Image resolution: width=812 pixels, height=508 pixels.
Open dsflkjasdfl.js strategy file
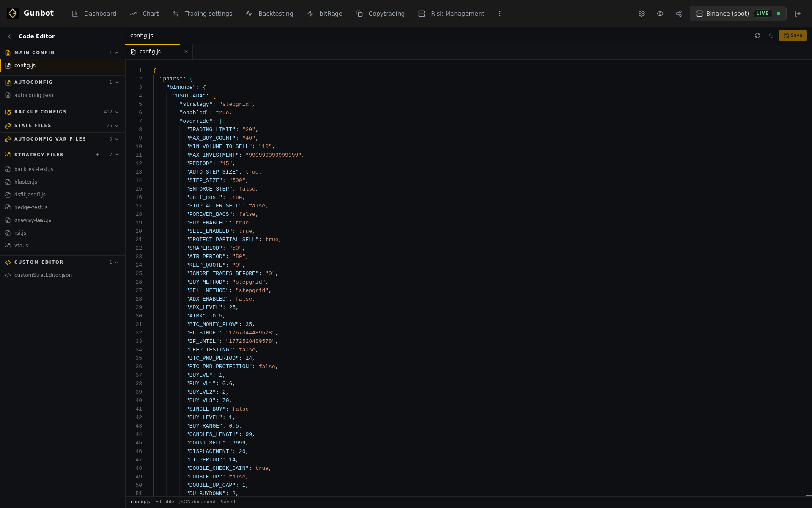click(63, 195)
